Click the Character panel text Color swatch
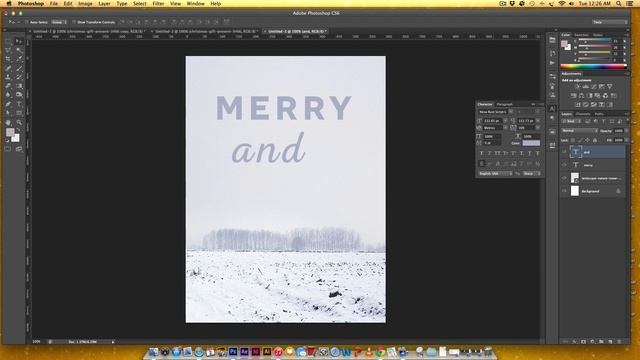The width and height of the screenshot is (640, 360). pyautogui.click(x=531, y=143)
